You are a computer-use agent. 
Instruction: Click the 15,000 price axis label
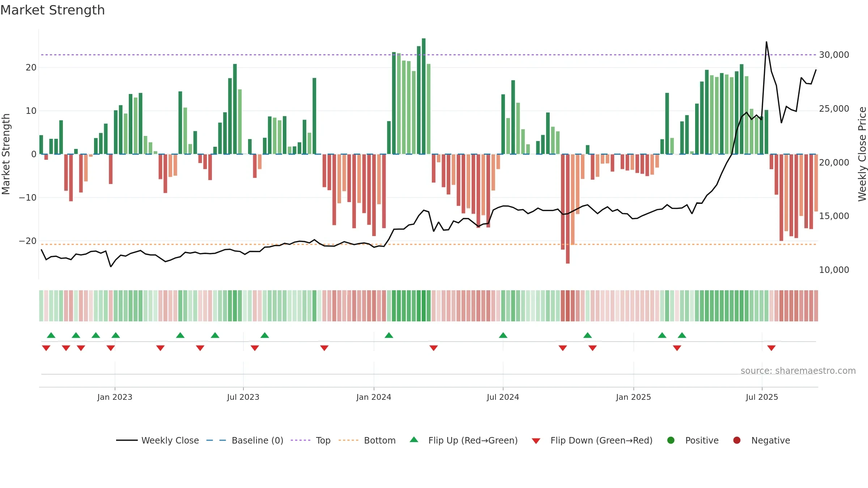(x=834, y=216)
